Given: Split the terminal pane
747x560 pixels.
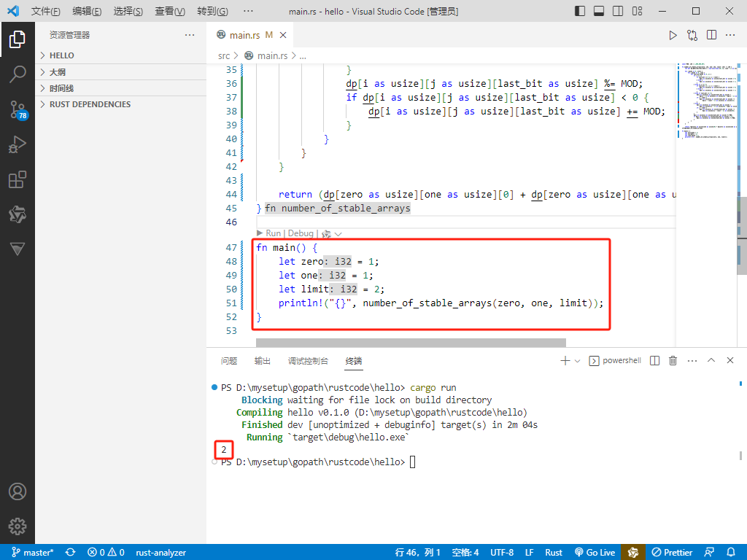Looking at the screenshot, I should point(654,360).
